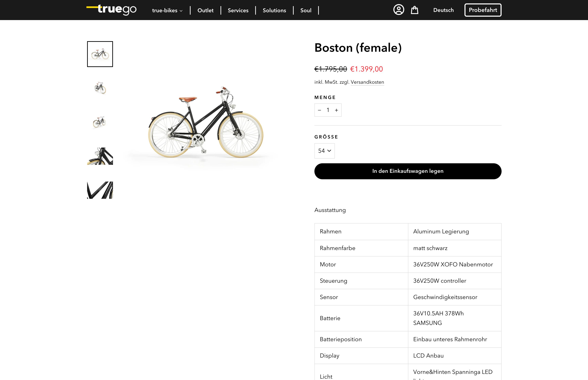Select the second bike thumbnail
This screenshot has width=588, height=380.
pos(100,88)
